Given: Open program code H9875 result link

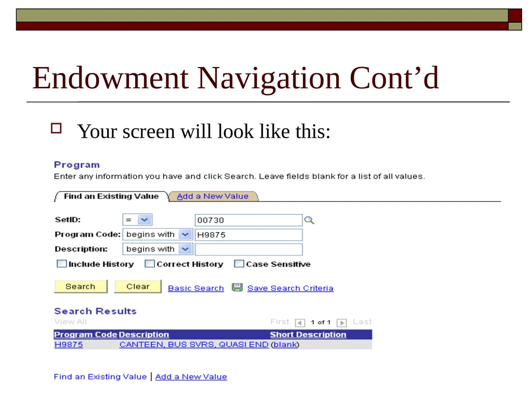Looking at the screenshot, I should pyautogui.click(x=69, y=344).
